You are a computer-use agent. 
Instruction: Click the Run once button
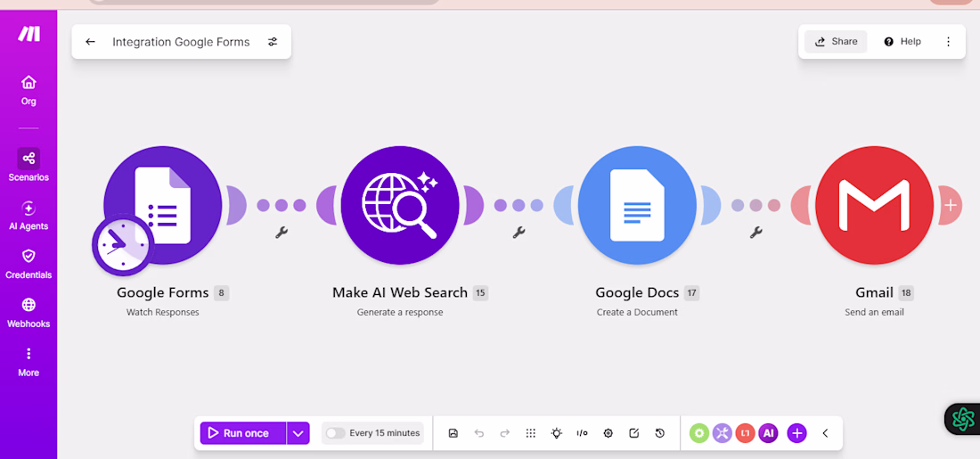[x=243, y=433]
